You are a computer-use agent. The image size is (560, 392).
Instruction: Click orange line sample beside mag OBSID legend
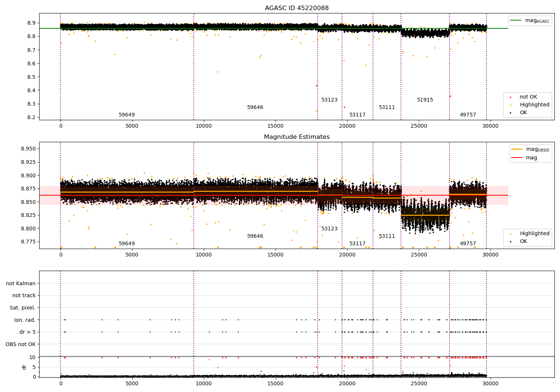point(517,149)
